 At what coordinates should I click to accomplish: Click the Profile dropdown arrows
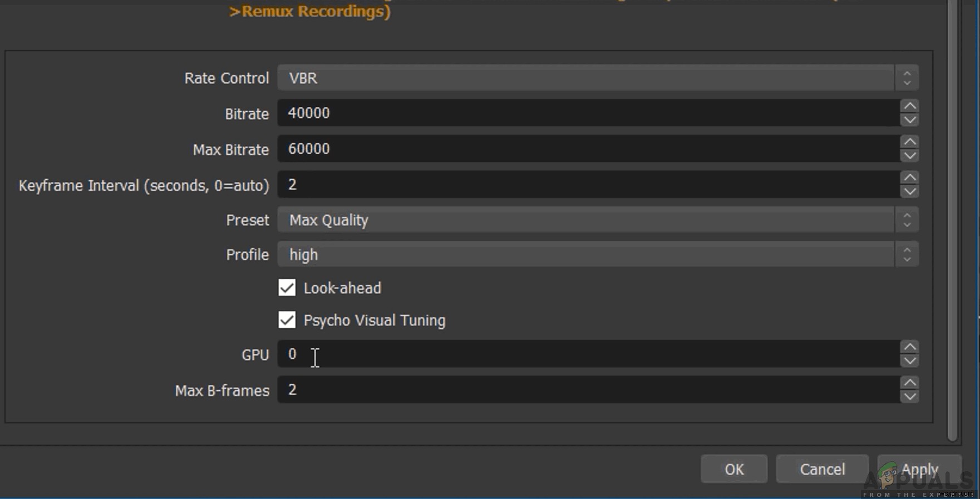(907, 254)
